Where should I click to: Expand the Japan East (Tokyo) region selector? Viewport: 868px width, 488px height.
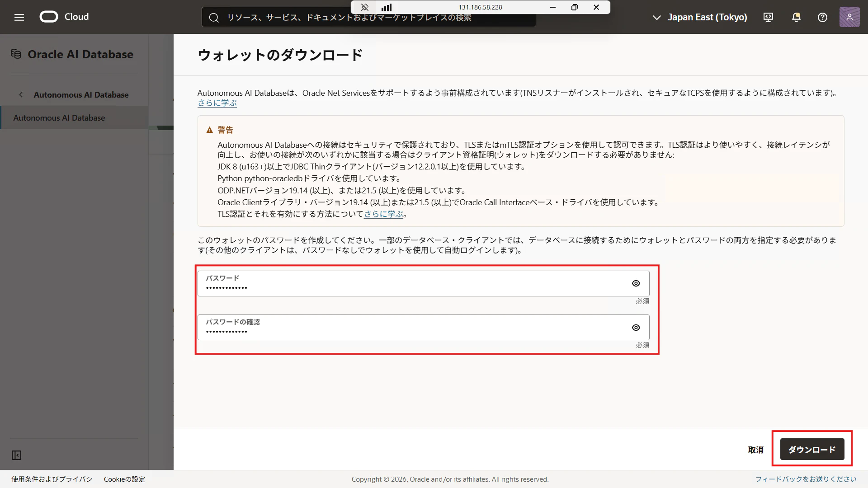coord(700,17)
